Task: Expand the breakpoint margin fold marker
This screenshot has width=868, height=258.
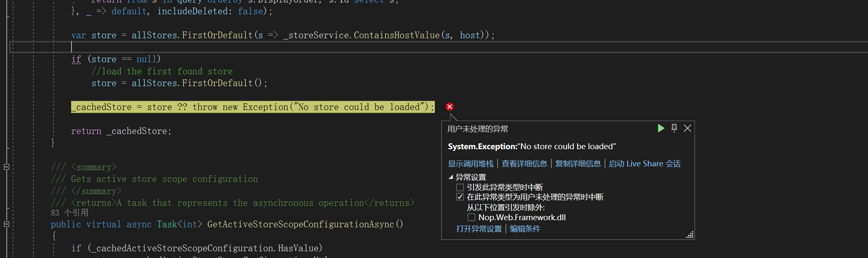Action: coord(6,166)
